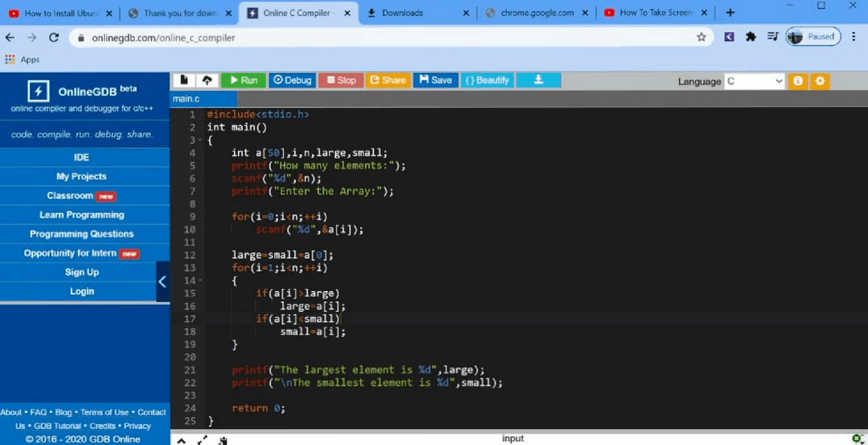Create a new file using the blank page icon
868x445 pixels.
[x=184, y=80]
